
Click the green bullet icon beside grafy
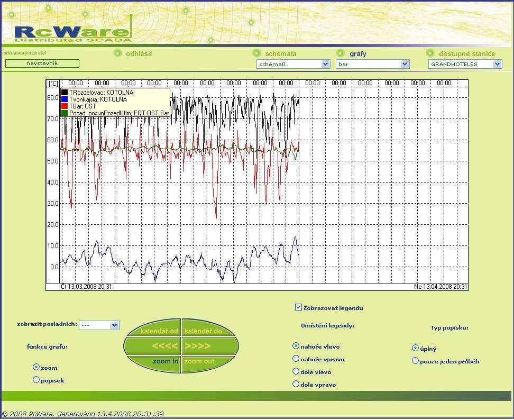click(340, 53)
